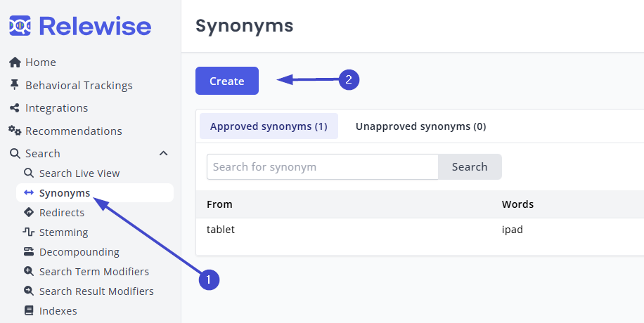Screen dimensions: 644x323
Task: Open the Indexes page
Action: tap(58, 311)
